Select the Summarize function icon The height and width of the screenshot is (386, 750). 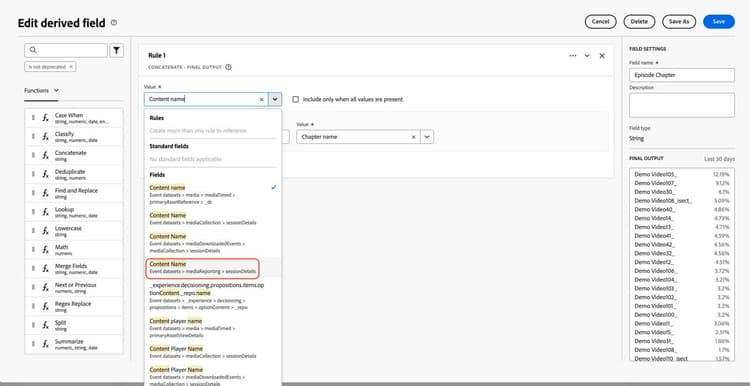45,344
